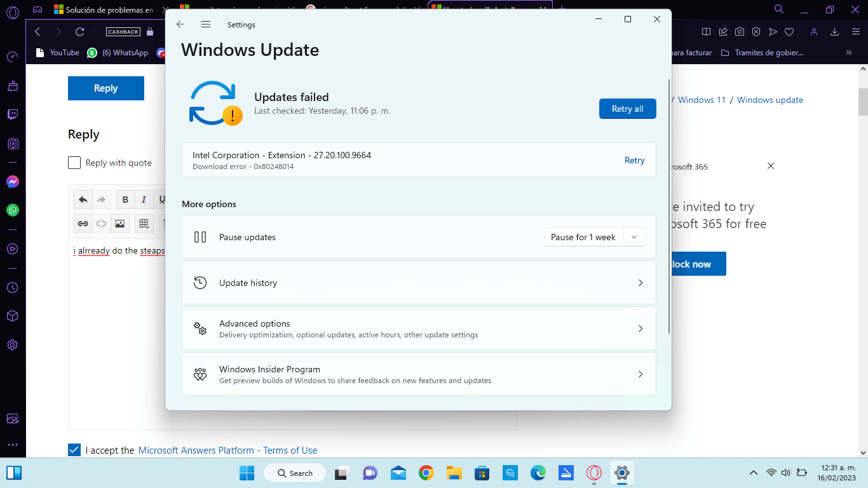This screenshot has width=868, height=488.
Task: Open Messenger from the Opera sidebar
Action: (13, 182)
